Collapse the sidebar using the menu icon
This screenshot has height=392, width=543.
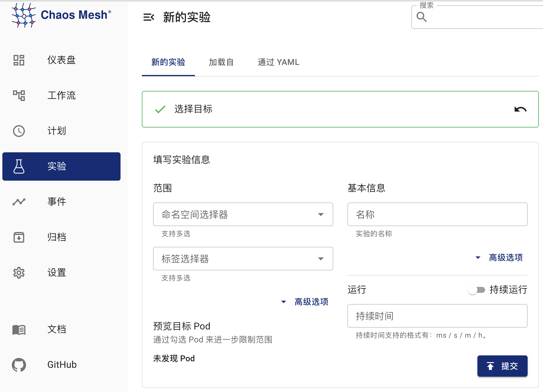point(149,17)
